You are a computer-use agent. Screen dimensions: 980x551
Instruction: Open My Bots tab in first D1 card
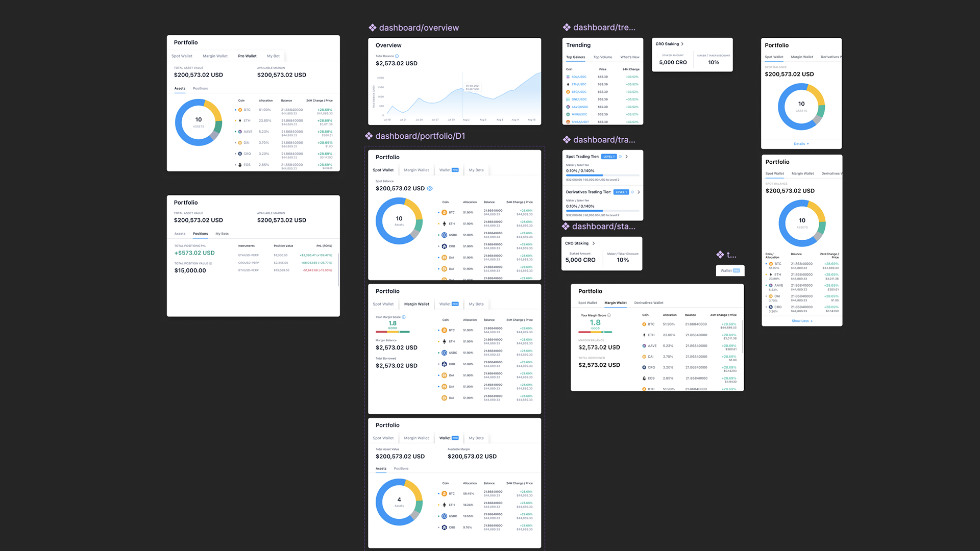[476, 170]
